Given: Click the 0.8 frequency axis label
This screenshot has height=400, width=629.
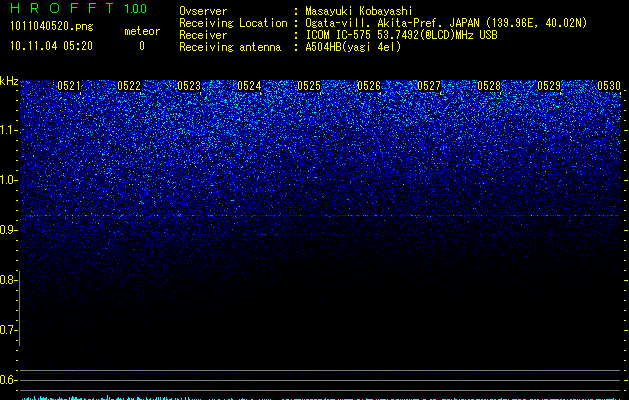Looking at the screenshot, I should coord(7,280).
